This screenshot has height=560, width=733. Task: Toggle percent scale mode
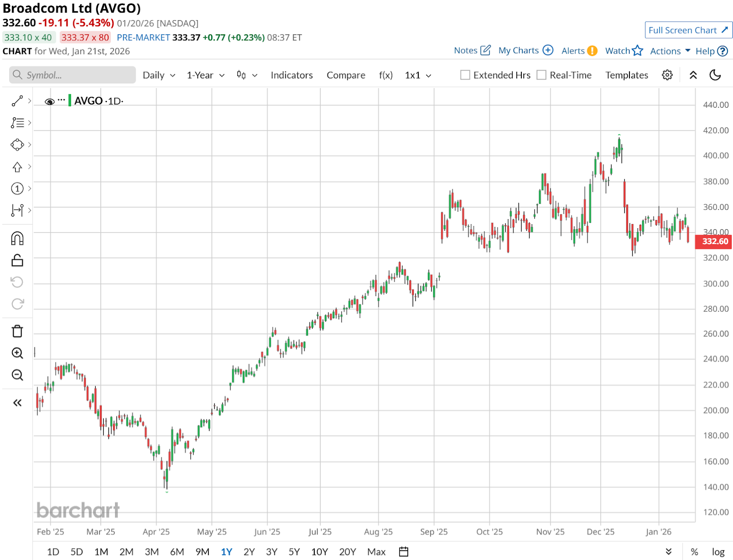695,552
